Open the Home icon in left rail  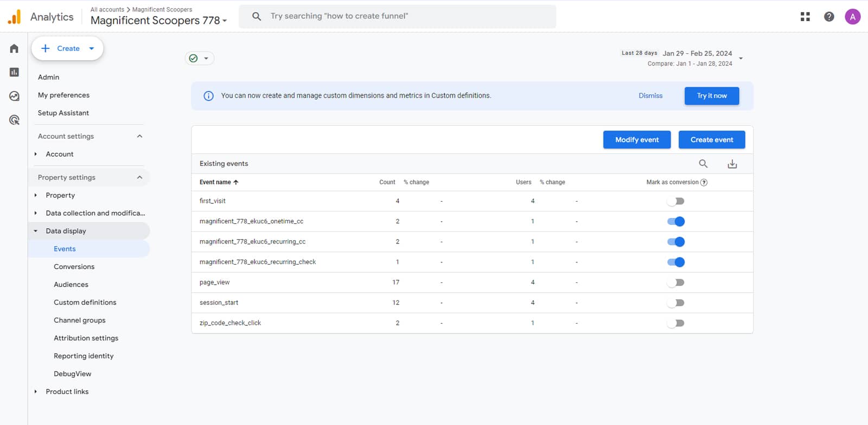point(14,48)
